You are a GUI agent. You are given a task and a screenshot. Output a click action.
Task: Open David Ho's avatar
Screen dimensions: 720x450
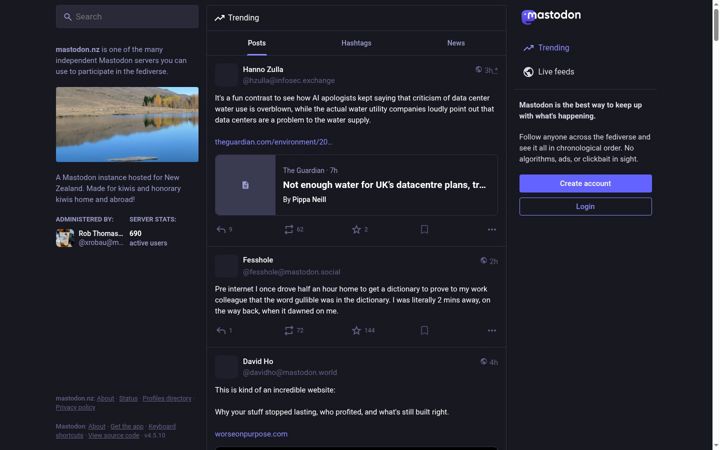point(226,367)
